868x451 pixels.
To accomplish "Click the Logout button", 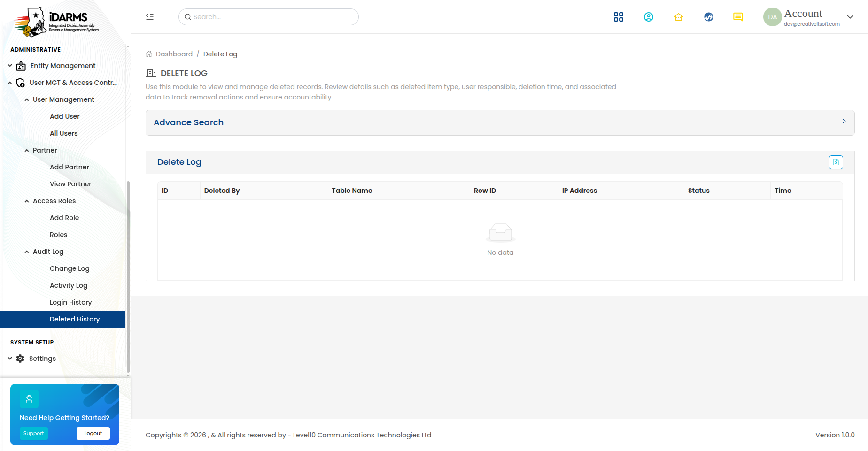I will click(93, 433).
